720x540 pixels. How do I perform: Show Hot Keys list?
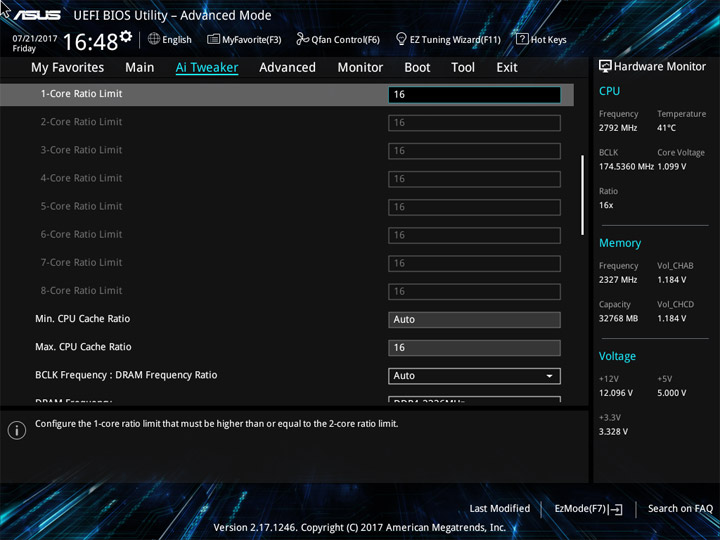541,39
